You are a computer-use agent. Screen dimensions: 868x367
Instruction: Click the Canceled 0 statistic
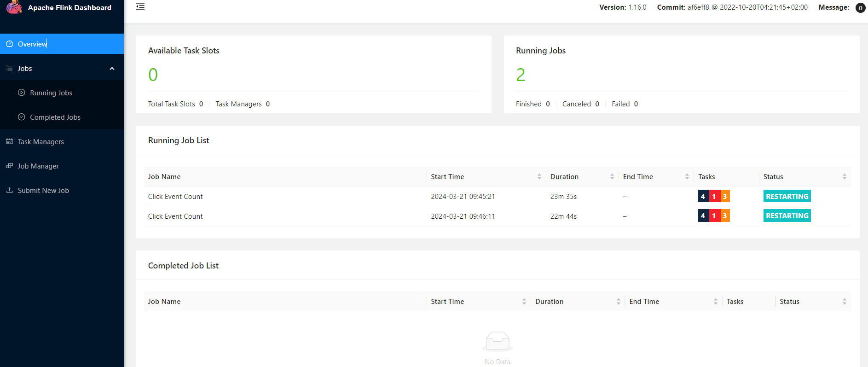tap(581, 104)
